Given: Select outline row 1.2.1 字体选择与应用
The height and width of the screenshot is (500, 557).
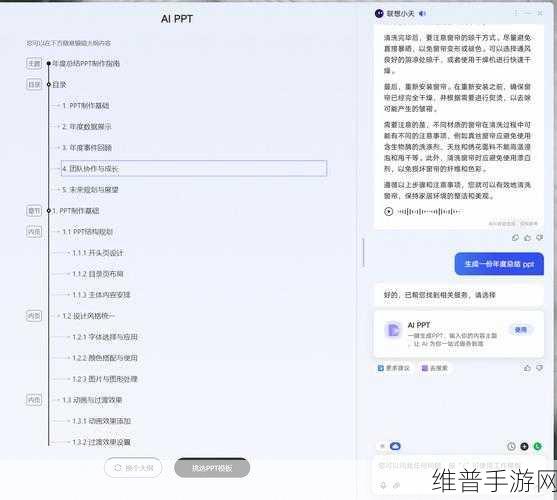Looking at the screenshot, I should point(105,337).
